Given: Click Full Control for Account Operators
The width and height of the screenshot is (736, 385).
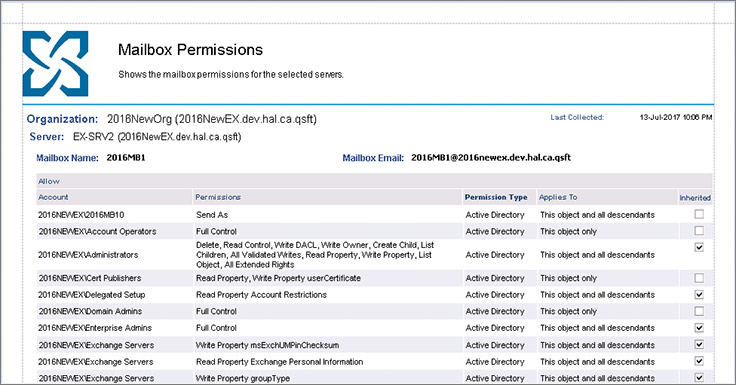Looking at the screenshot, I should click(216, 231).
